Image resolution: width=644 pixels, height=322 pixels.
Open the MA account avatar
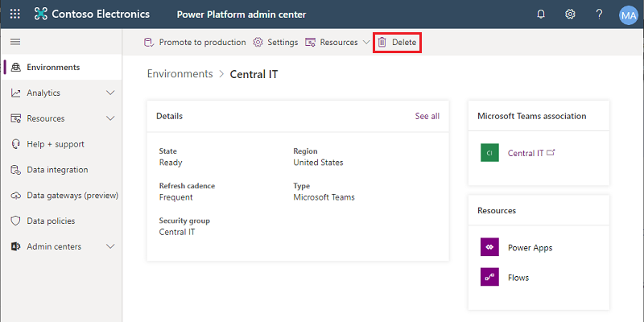(629, 15)
